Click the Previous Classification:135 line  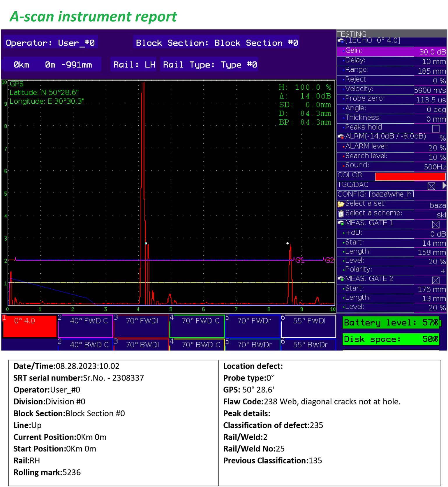273,461
